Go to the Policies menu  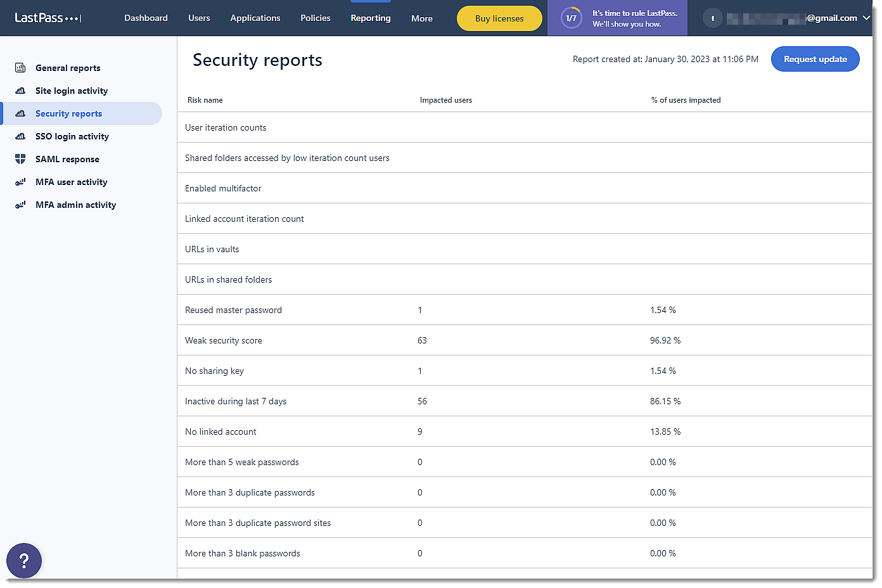(316, 18)
